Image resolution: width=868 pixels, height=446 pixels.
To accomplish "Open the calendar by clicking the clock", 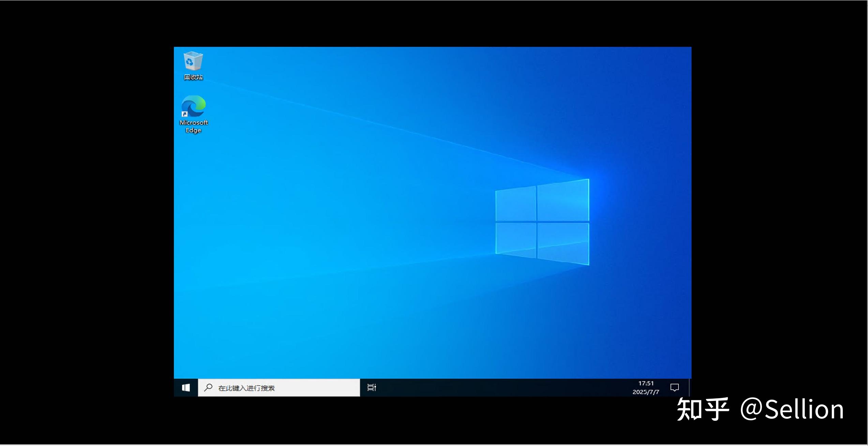I will coord(646,387).
